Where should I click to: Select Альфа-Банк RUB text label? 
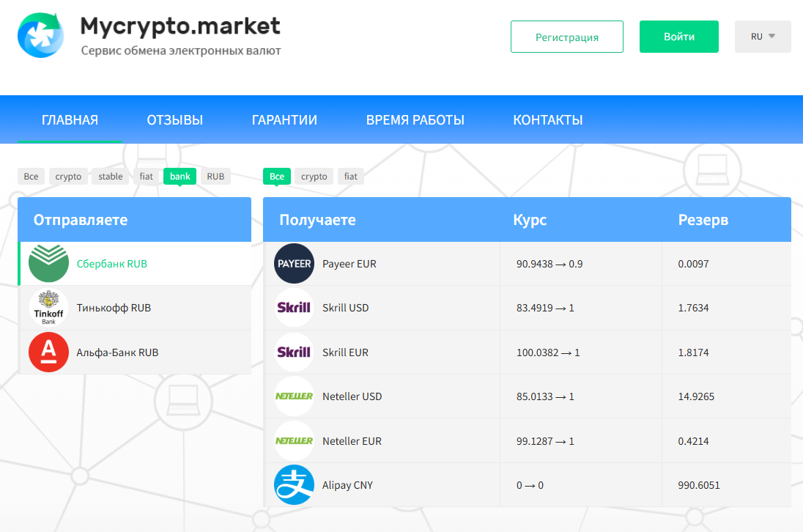click(117, 352)
